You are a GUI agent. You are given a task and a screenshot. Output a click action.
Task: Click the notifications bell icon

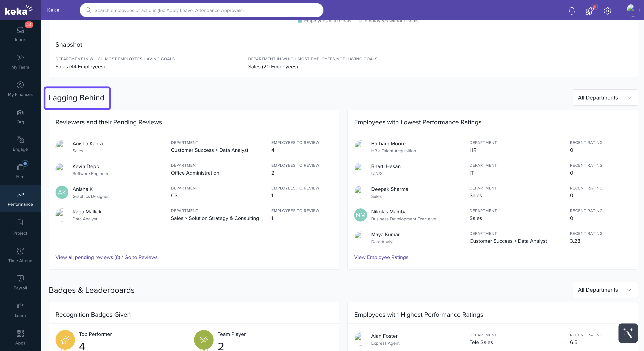572,11
